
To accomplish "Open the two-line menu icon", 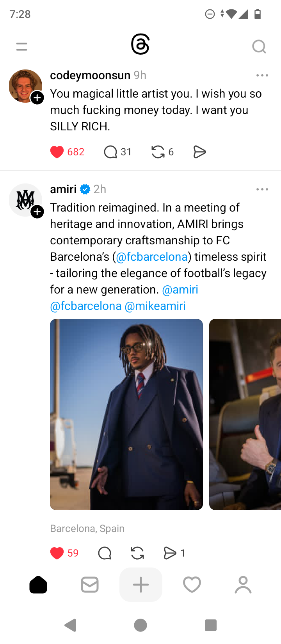I will [x=22, y=47].
